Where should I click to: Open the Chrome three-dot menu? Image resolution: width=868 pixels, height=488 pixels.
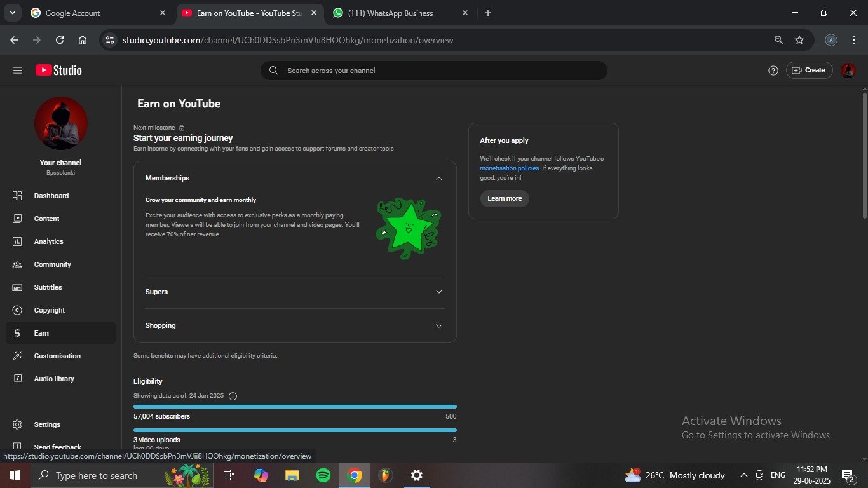pos(854,40)
